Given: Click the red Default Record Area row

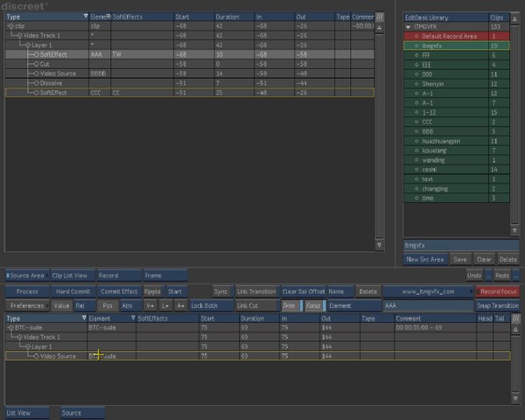Looking at the screenshot, I should coord(451,36).
